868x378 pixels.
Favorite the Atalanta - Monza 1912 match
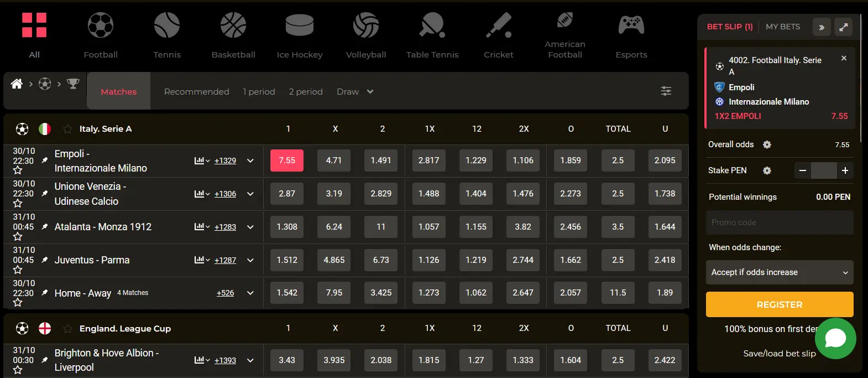[x=18, y=237]
